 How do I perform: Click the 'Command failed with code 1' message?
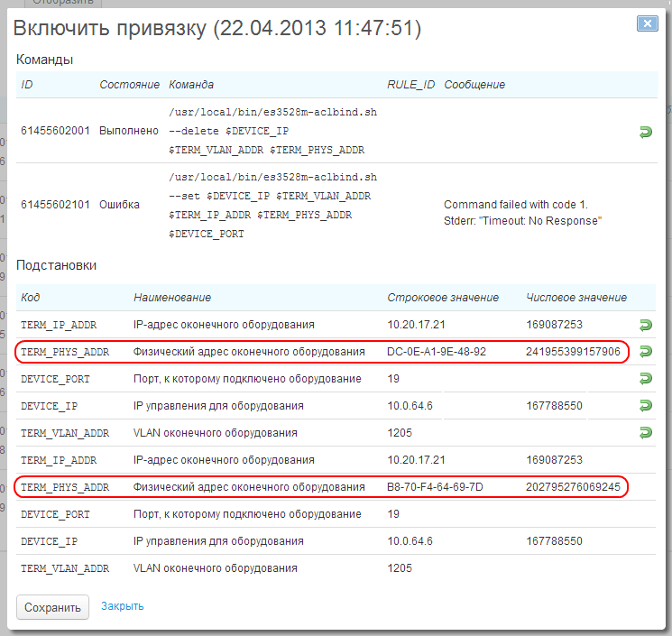516,205
